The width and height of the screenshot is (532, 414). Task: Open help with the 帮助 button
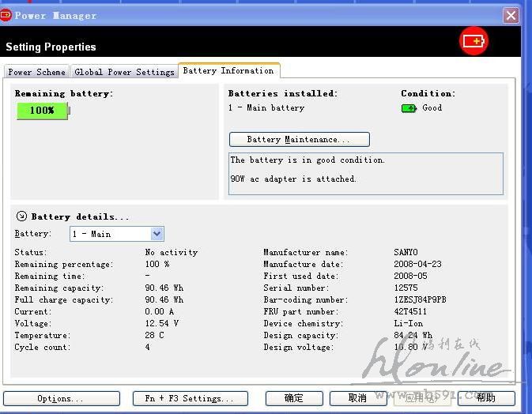coord(485,398)
